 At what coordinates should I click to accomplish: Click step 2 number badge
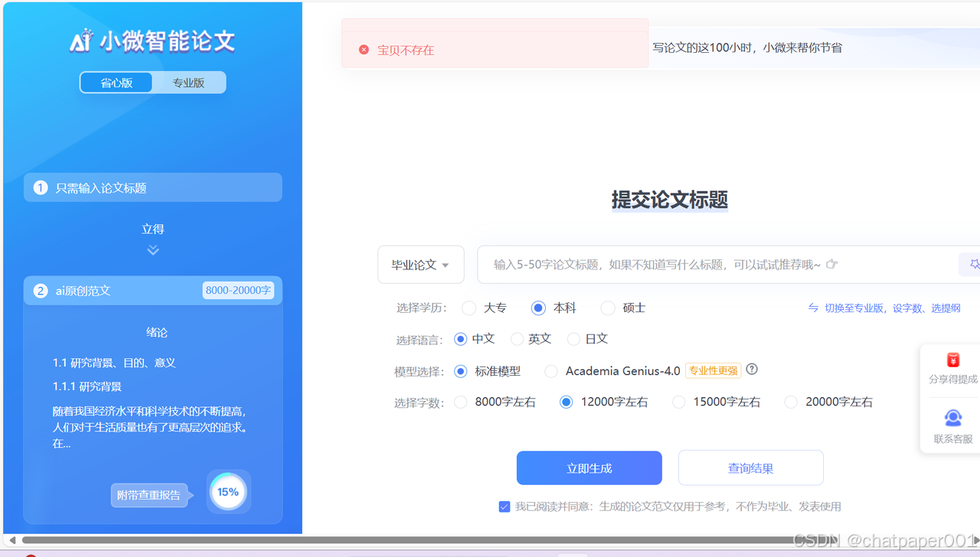point(41,291)
